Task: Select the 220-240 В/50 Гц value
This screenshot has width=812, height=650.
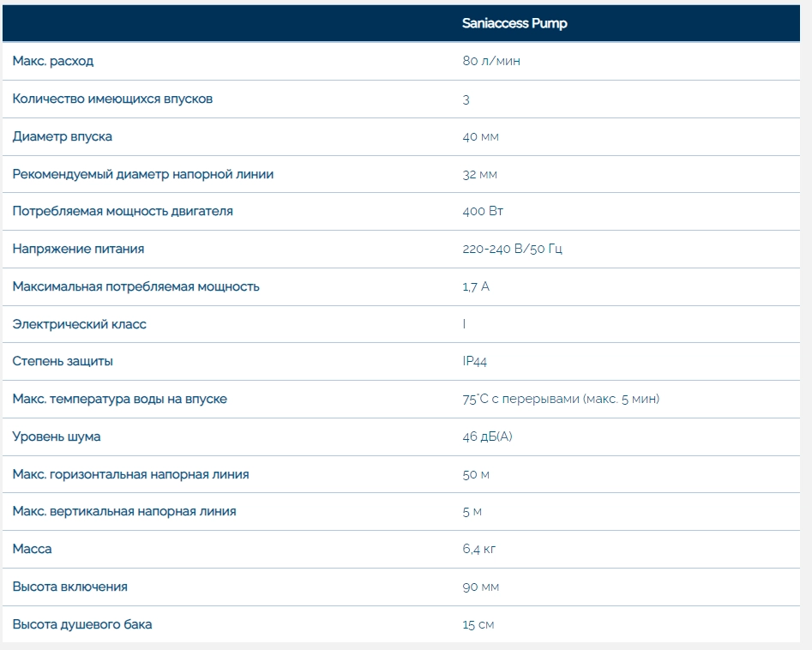Action: 512,249
